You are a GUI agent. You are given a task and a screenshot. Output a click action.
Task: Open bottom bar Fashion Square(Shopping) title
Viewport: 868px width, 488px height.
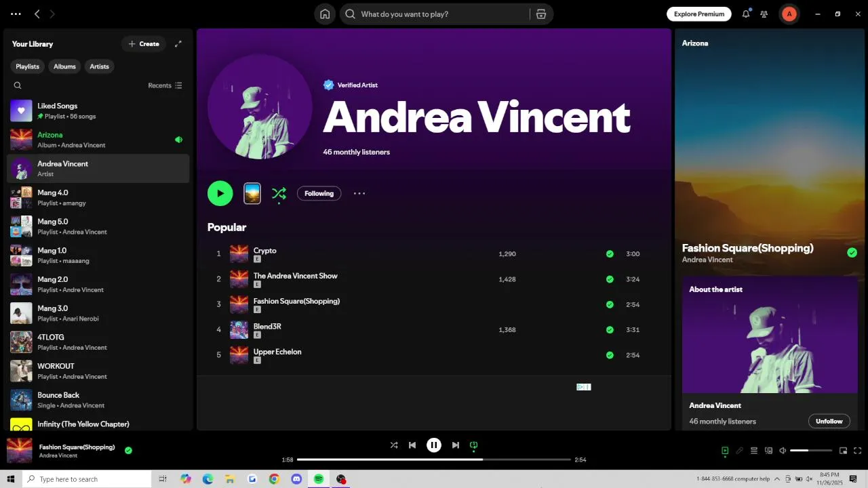(x=77, y=447)
